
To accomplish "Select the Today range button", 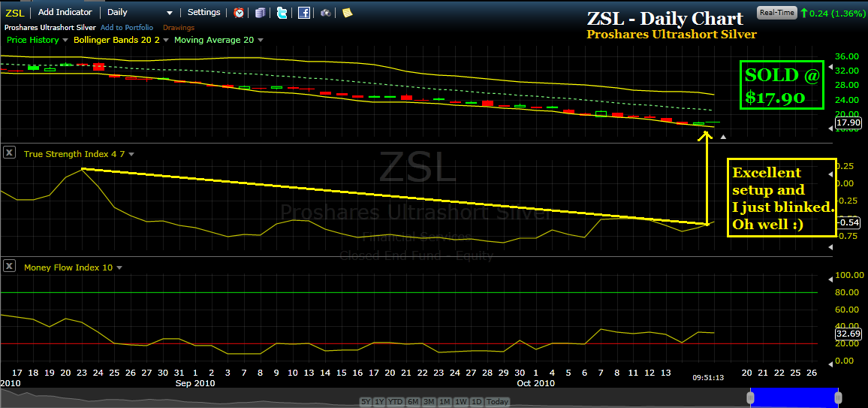I will [499, 401].
